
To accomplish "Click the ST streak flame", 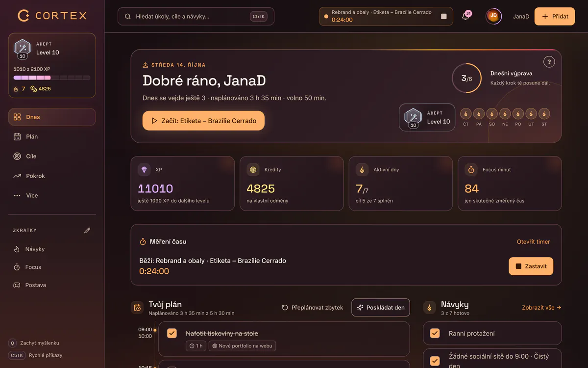I will pos(544,114).
